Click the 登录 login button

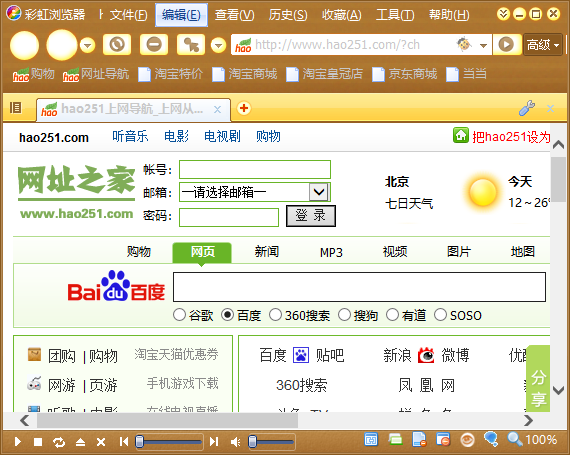click(311, 216)
